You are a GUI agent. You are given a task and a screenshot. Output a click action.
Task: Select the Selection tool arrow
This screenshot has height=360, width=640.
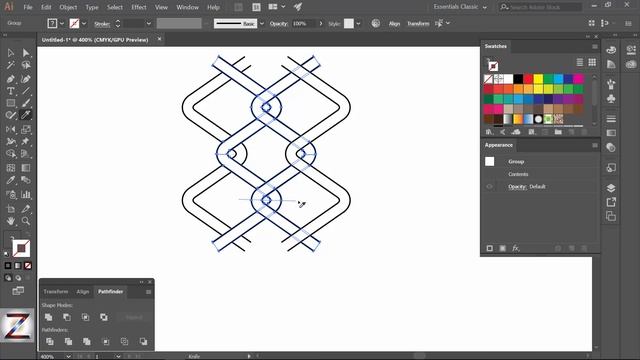coord(11,53)
